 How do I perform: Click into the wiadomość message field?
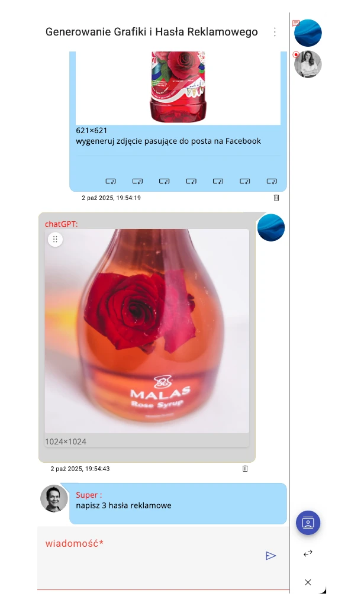tap(163, 558)
